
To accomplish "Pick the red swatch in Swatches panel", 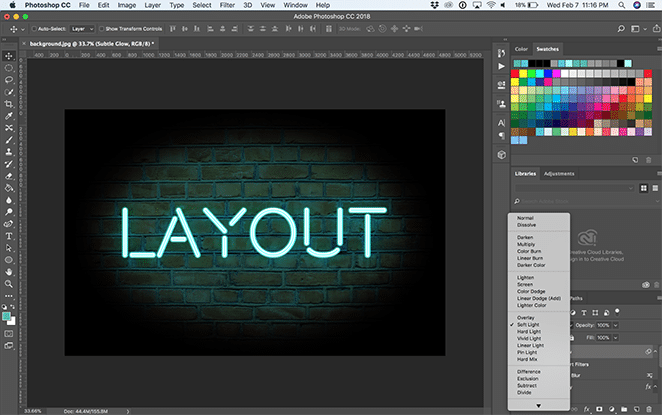I will click(517, 72).
